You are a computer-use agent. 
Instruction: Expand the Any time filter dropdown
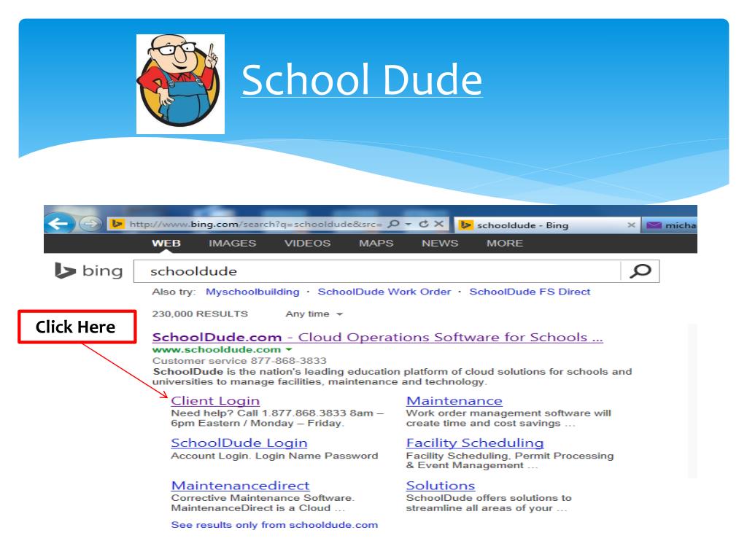tap(314, 314)
